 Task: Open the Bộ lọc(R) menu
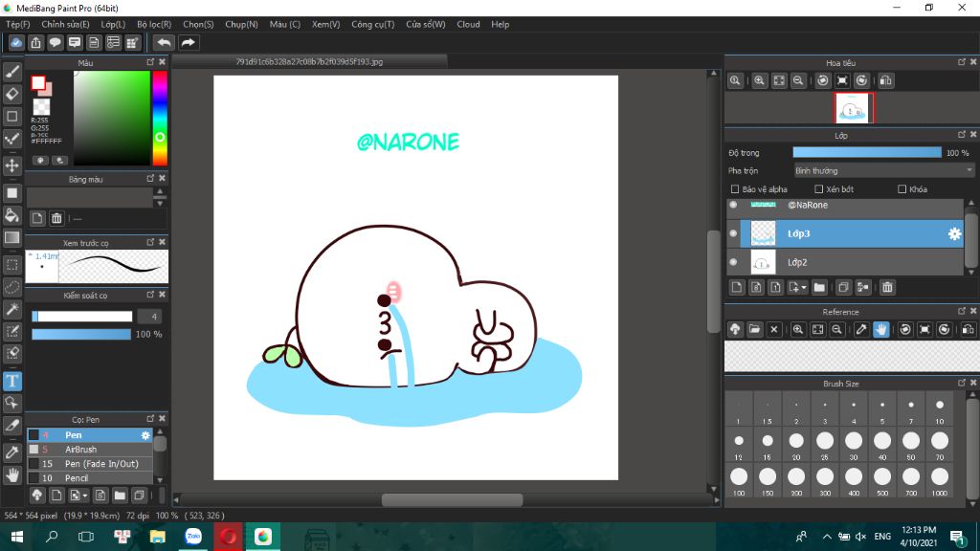(x=154, y=24)
